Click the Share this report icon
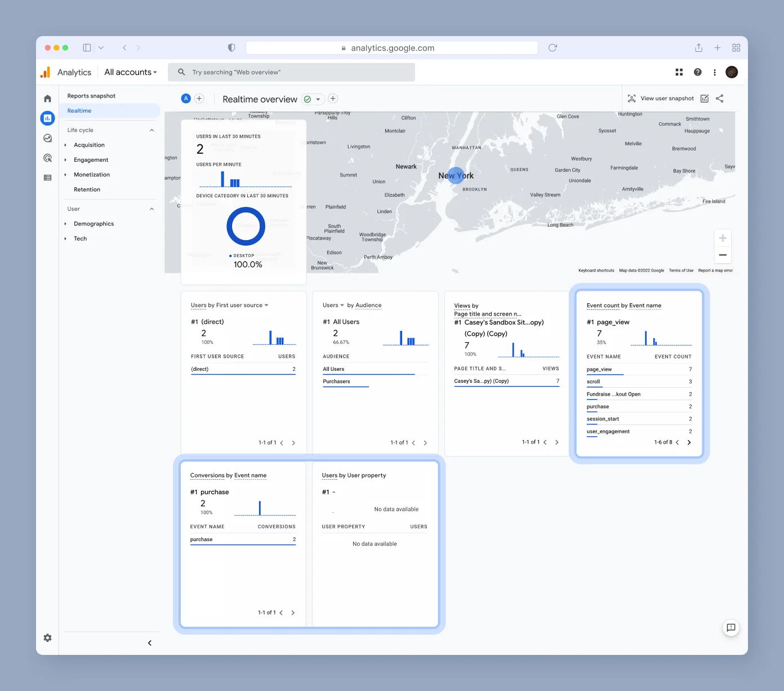This screenshot has width=784, height=691. pyautogui.click(x=719, y=99)
